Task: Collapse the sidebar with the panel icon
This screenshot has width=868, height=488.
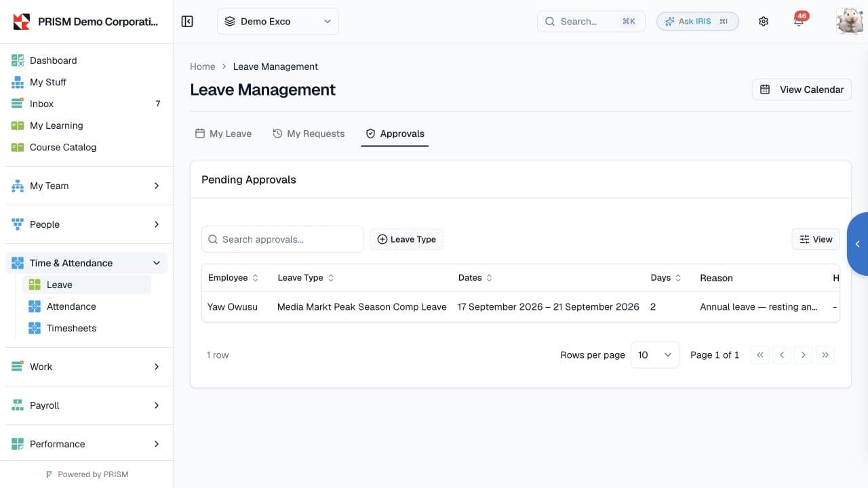Action: (188, 22)
